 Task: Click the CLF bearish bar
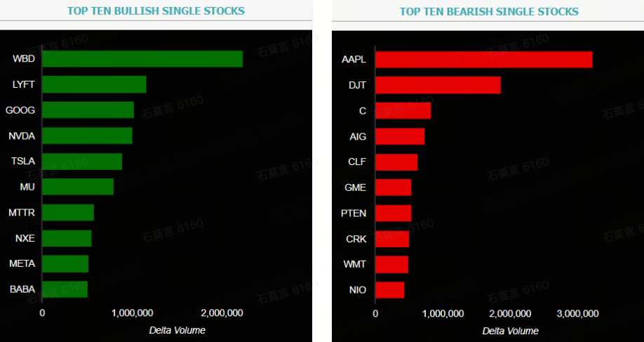[x=396, y=162]
